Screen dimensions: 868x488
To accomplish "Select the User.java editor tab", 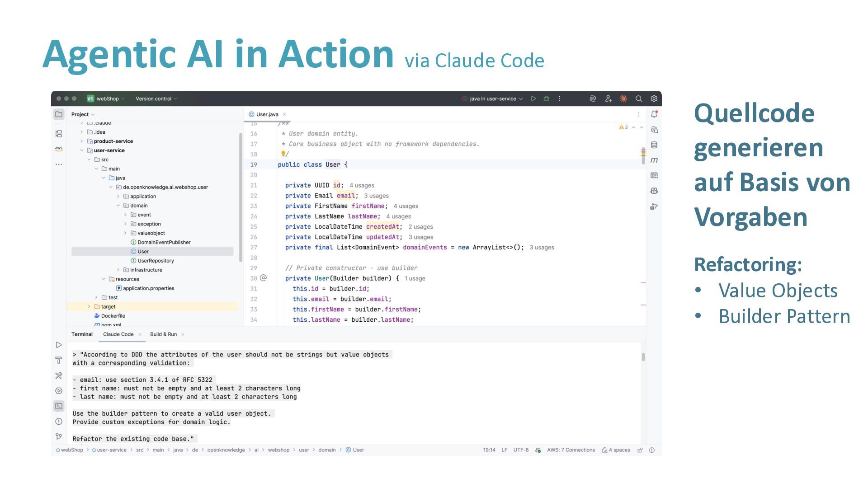I will tap(267, 114).
